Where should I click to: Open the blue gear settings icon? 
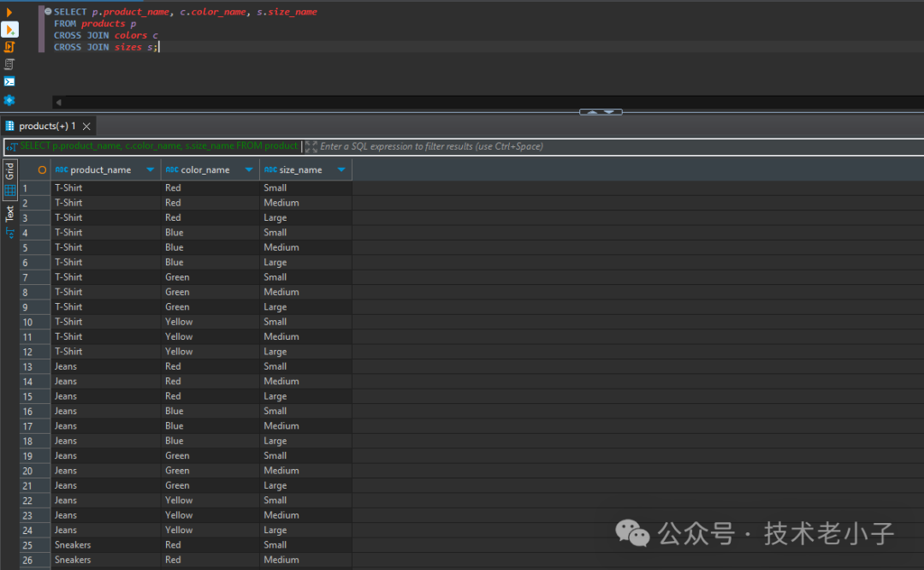tap(9, 100)
